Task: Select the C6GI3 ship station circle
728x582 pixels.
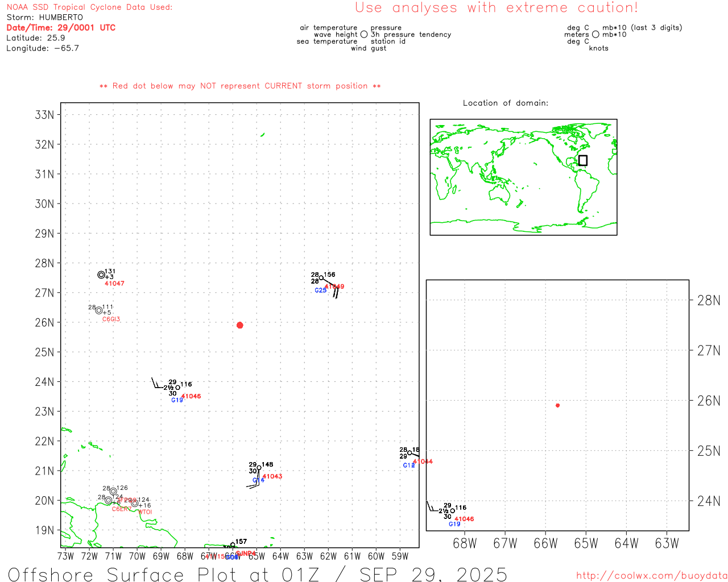Action: coord(99,310)
